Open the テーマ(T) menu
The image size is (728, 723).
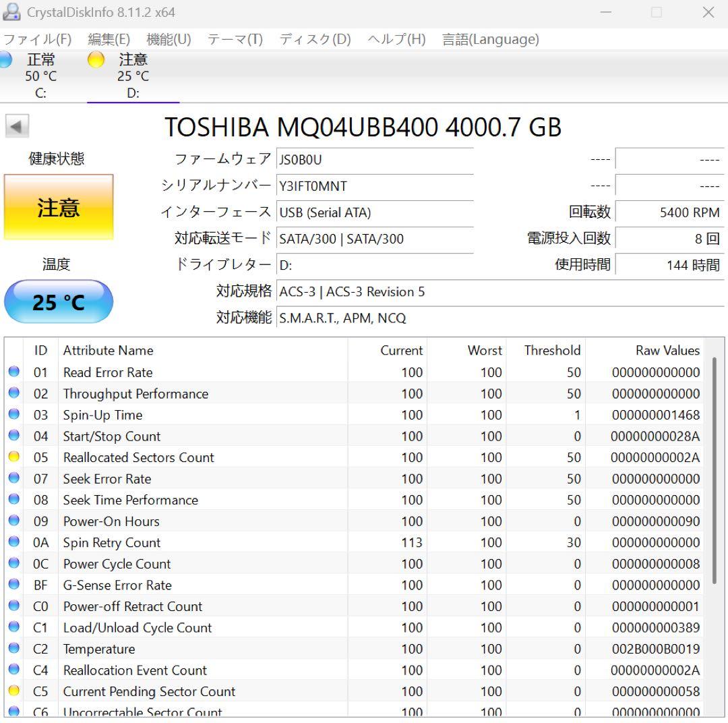click(x=235, y=40)
